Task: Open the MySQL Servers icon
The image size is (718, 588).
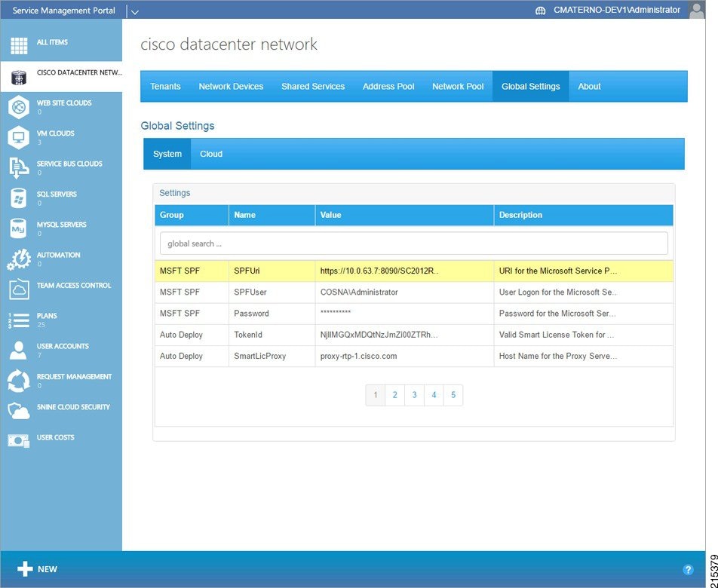Action: [18, 228]
